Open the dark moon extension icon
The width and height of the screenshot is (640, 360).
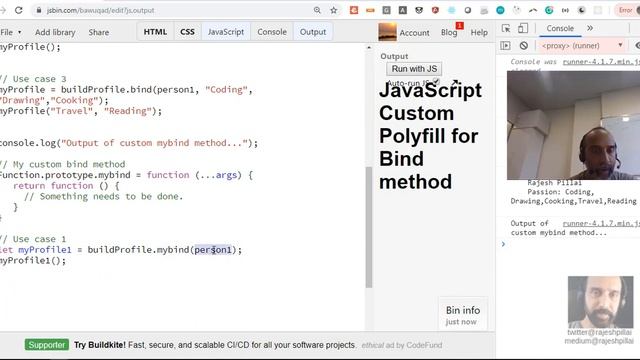pos(582,10)
